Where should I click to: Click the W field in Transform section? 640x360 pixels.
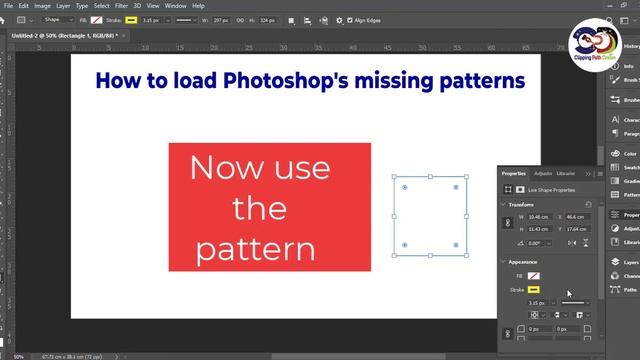point(539,217)
